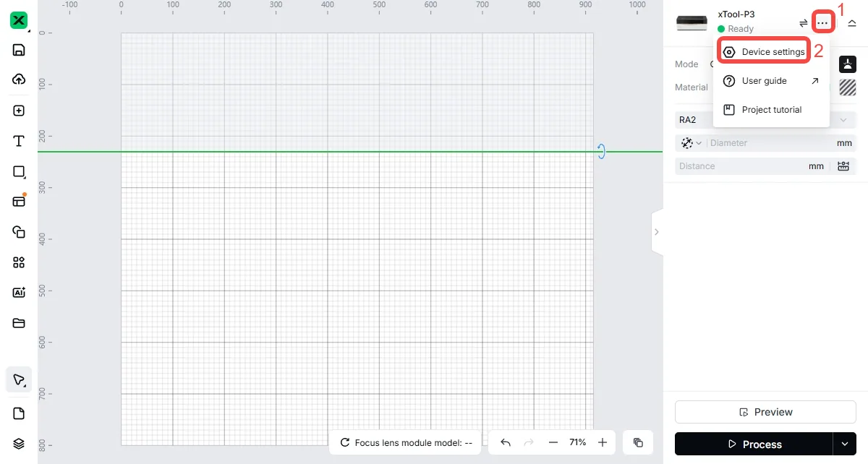Viewport: 868px width, 464px height.
Task: Select the Text tool icon
Action: click(x=19, y=141)
